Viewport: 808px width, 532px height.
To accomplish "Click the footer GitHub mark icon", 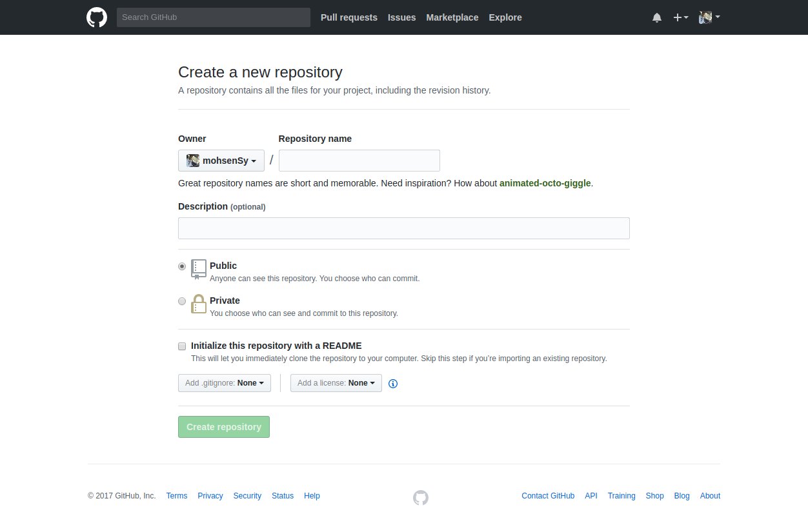I will coord(421,497).
